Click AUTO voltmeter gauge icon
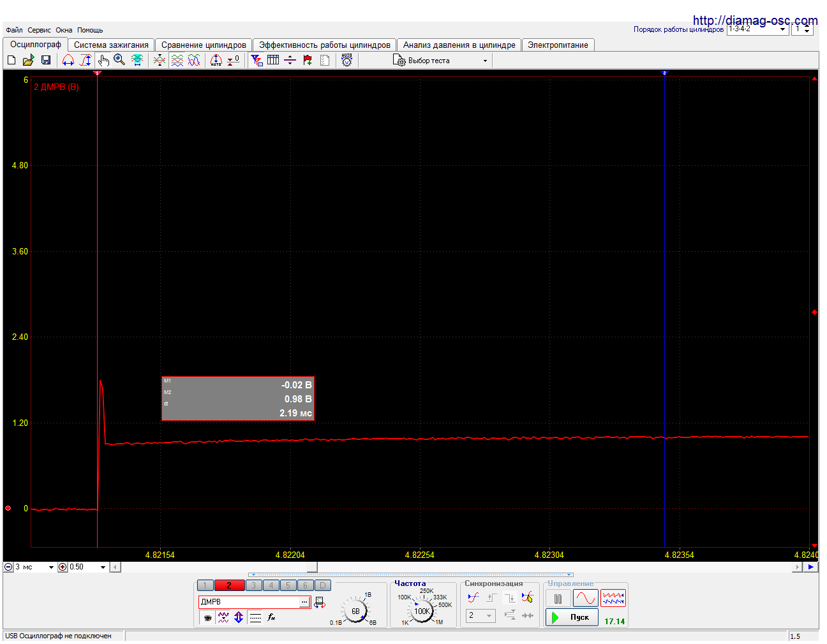827x644 pixels. click(346, 60)
